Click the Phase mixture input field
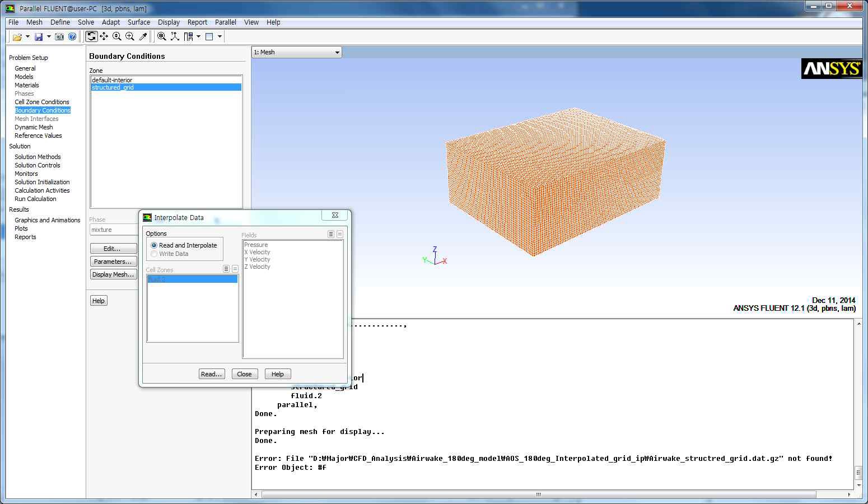Viewport: 868px width, 504px height. tap(114, 230)
